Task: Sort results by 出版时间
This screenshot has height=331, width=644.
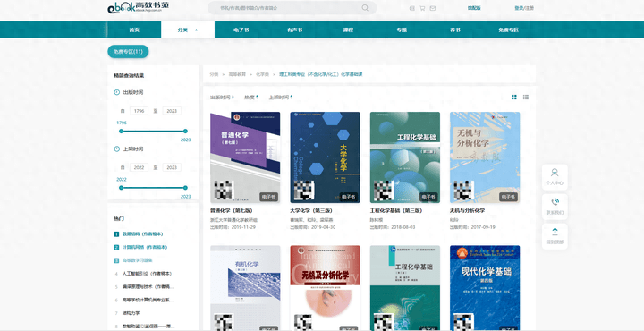Action: click(x=222, y=98)
